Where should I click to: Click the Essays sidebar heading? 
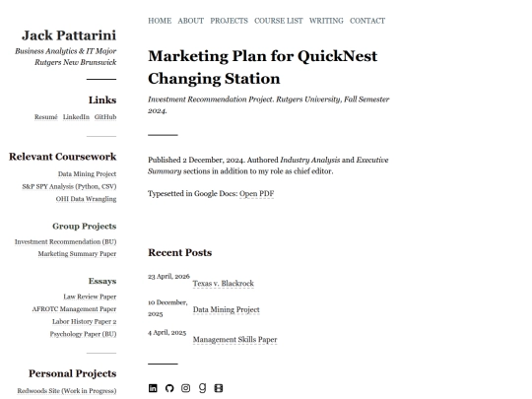[x=102, y=281]
